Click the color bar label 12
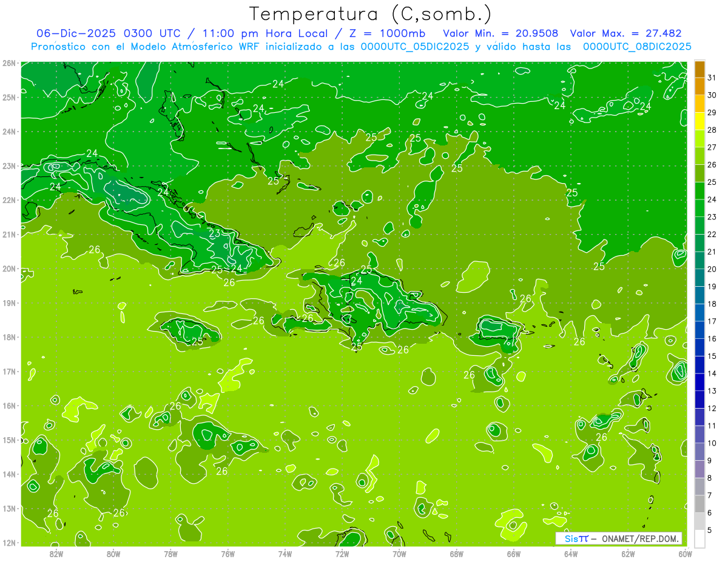 pyautogui.click(x=712, y=408)
